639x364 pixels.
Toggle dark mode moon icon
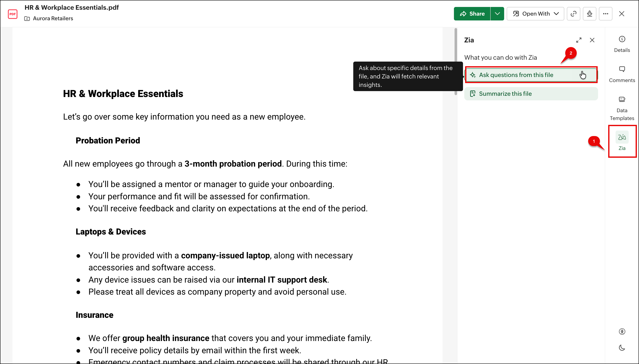(x=622, y=348)
